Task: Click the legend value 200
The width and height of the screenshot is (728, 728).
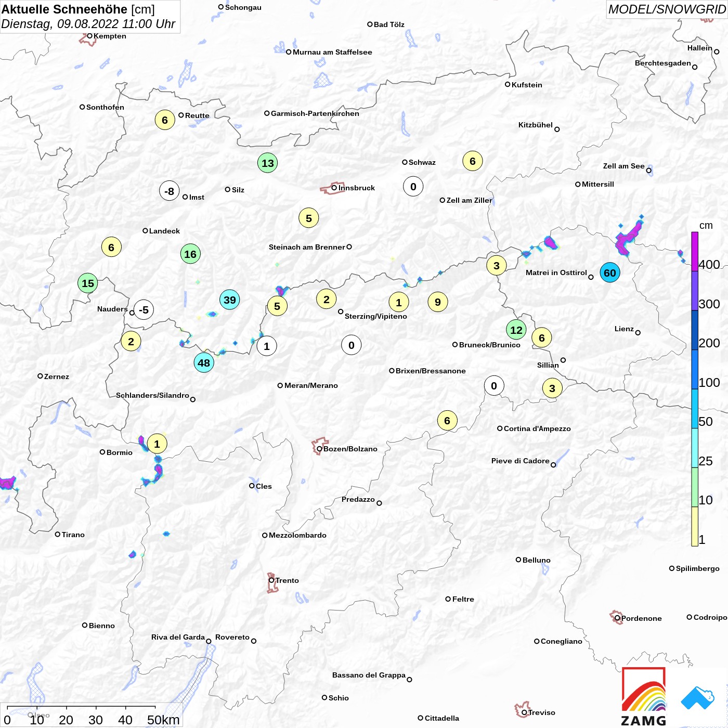Action: coord(709,343)
